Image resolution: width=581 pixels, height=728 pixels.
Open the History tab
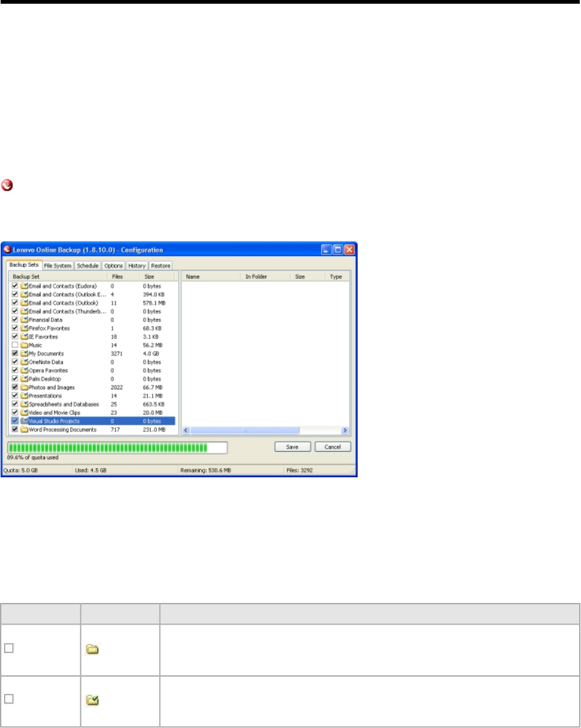click(137, 266)
